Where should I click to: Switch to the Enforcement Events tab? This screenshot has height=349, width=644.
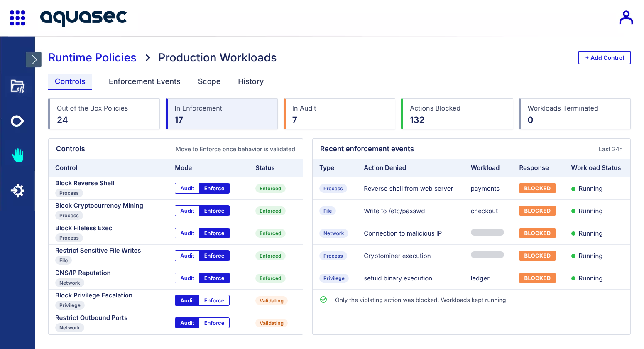(144, 81)
